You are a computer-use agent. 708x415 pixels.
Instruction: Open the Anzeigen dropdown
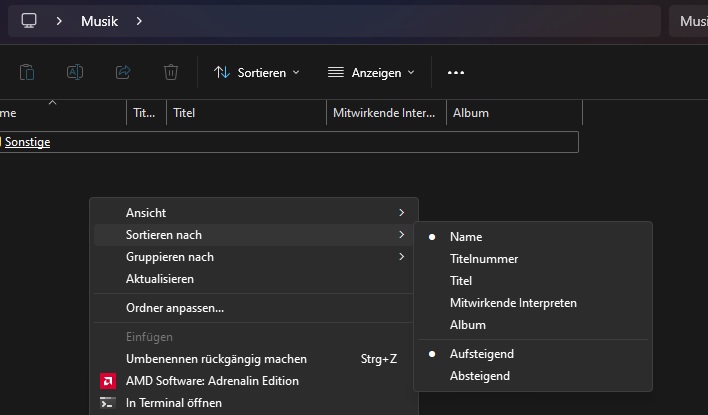click(x=371, y=72)
